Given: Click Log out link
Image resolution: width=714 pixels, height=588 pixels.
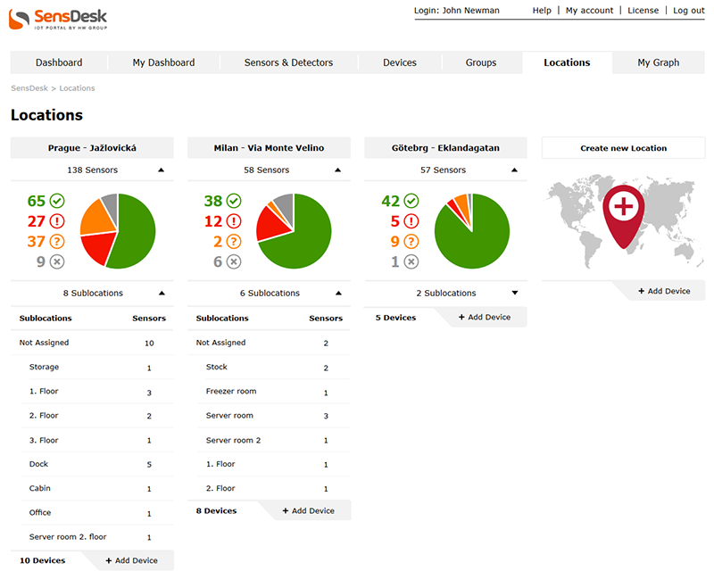Looking at the screenshot, I should pyautogui.click(x=688, y=11).
